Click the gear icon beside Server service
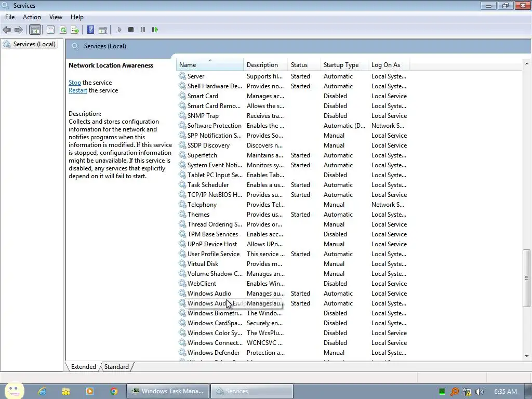532x399 pixels. (x=182, y=76)
